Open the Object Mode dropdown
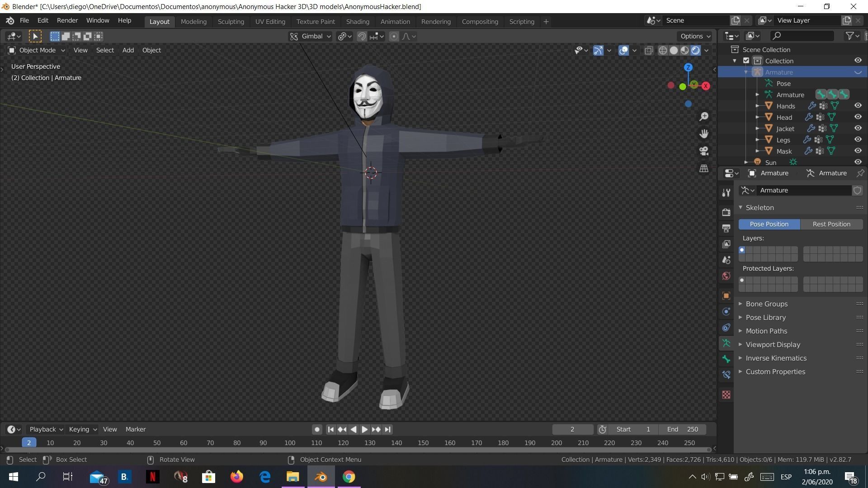This screenshot has width=868, height=488. [37, 50]
